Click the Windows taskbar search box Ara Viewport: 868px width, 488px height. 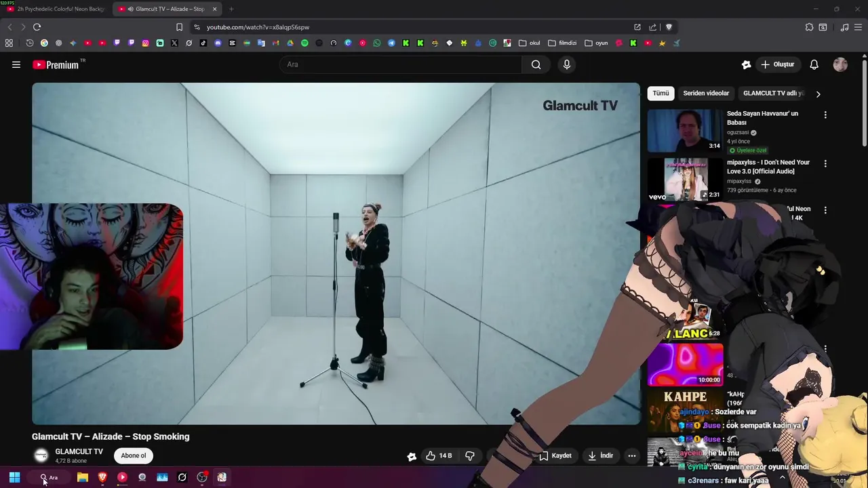[49, 477]
